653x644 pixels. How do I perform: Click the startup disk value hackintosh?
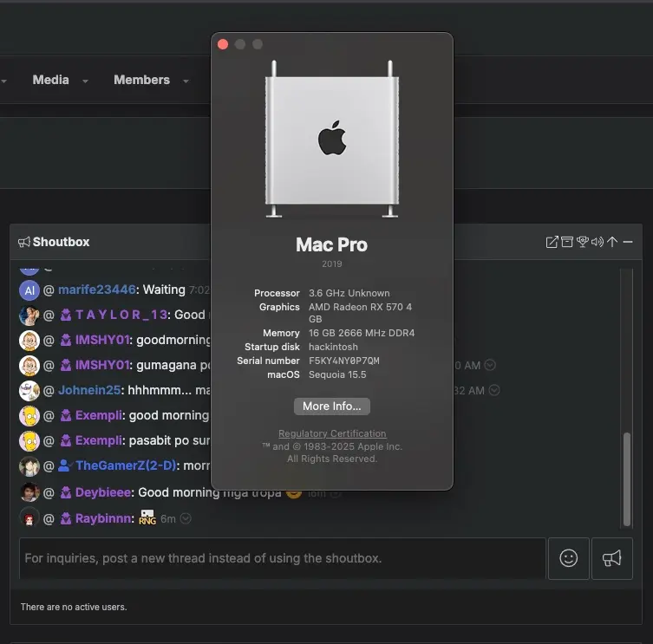pyautogui.click(x=333, y=347)
